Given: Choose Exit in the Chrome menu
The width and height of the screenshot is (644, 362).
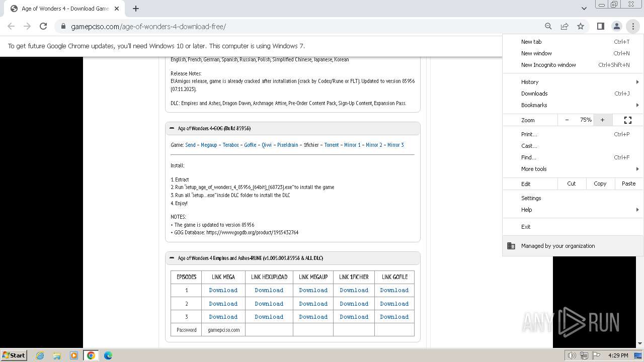Looking at the screenshot, I should (x=573, y=227).
